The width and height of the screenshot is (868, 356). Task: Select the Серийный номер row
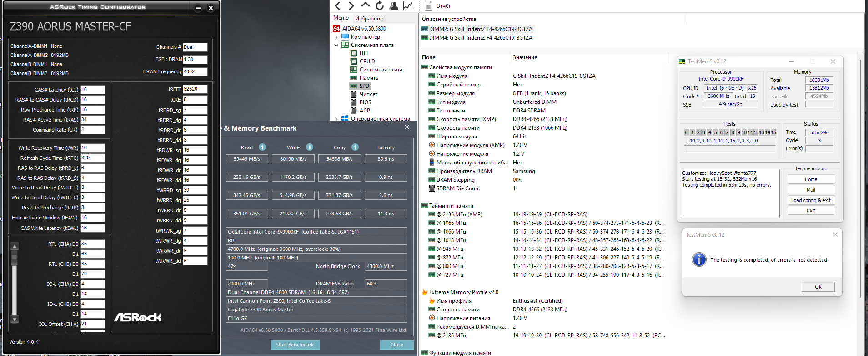[543, 85]
